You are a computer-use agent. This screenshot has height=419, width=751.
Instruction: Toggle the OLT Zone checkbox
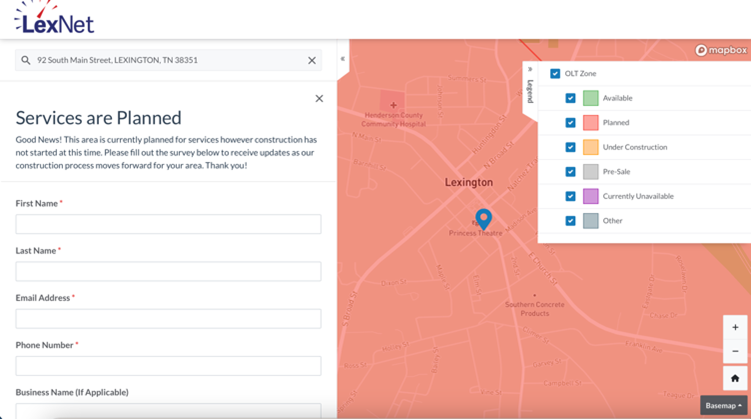555,74
